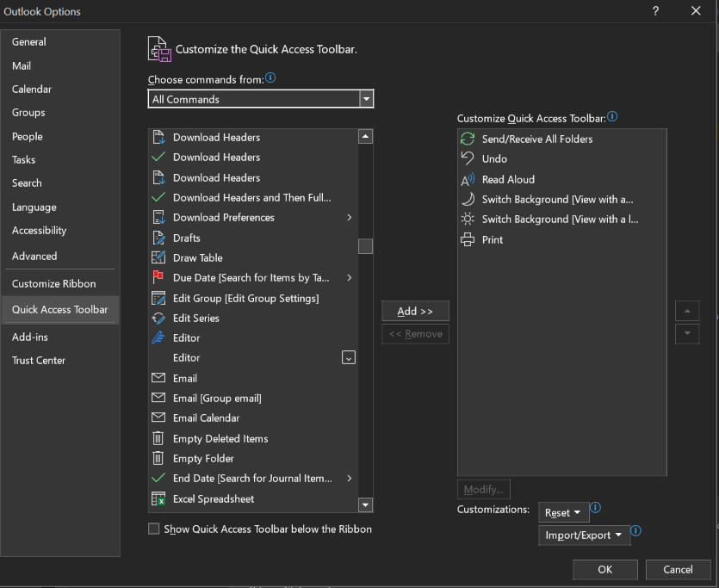
Task: Select the Print icon in toolbar list
Action: (x=468, y=239)
